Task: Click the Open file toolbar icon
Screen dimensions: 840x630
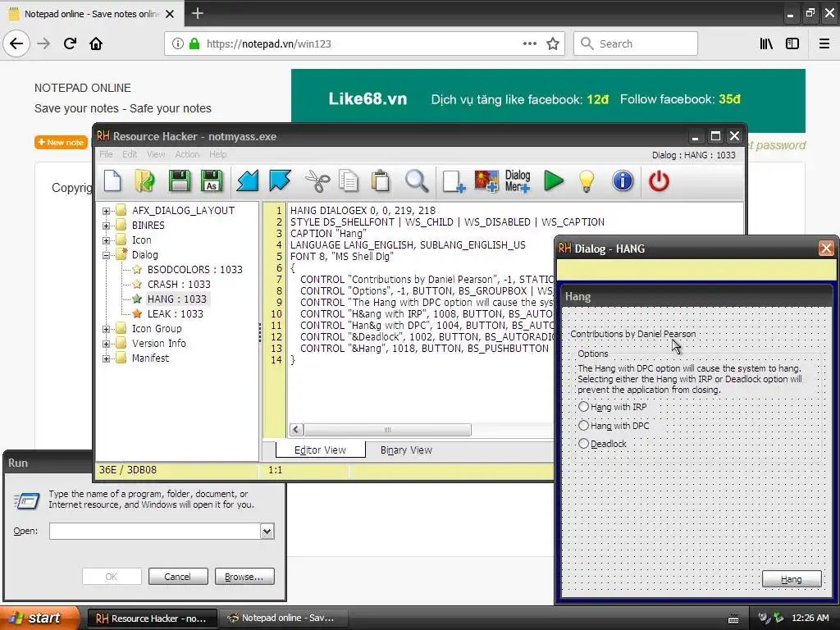Action: point(144,181)
